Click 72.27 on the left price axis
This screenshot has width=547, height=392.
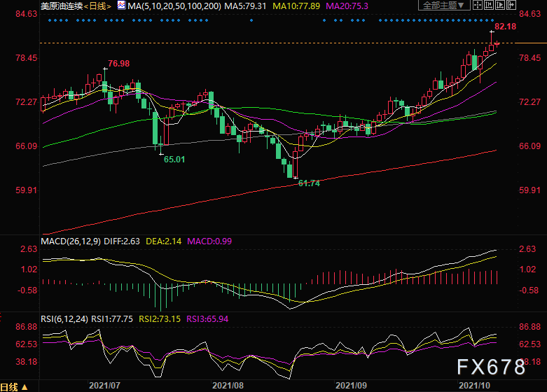(27, 102)
